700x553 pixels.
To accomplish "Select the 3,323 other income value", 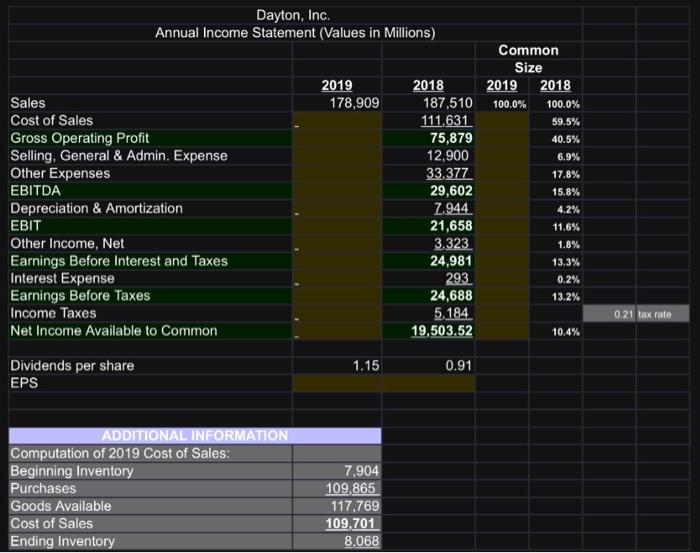I will (x=451, y=243).
